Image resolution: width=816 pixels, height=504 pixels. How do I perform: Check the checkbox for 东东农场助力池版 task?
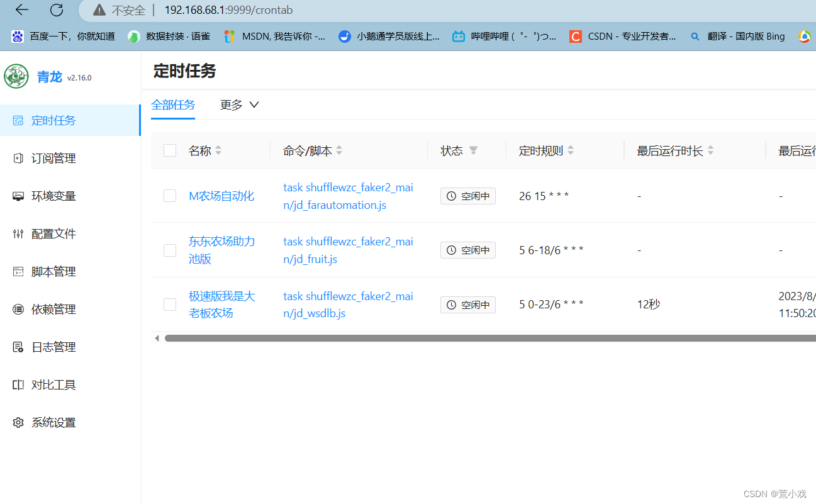coord(169,250)
